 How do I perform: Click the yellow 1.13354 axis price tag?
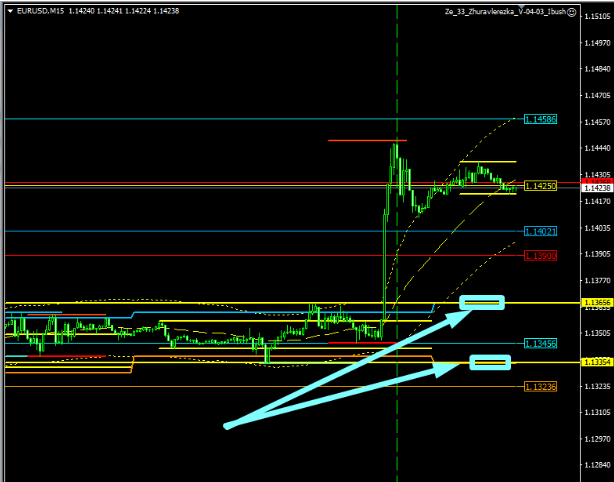pos(597,362)
